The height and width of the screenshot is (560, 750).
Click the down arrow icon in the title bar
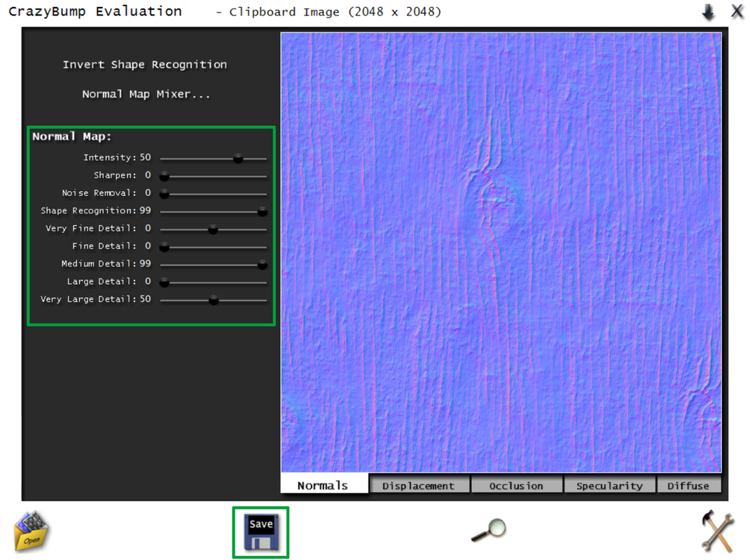click(x=709, y=12)
